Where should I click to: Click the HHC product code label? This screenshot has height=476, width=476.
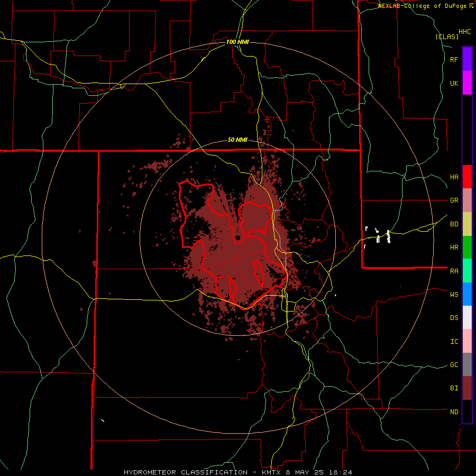pos(465,32)
